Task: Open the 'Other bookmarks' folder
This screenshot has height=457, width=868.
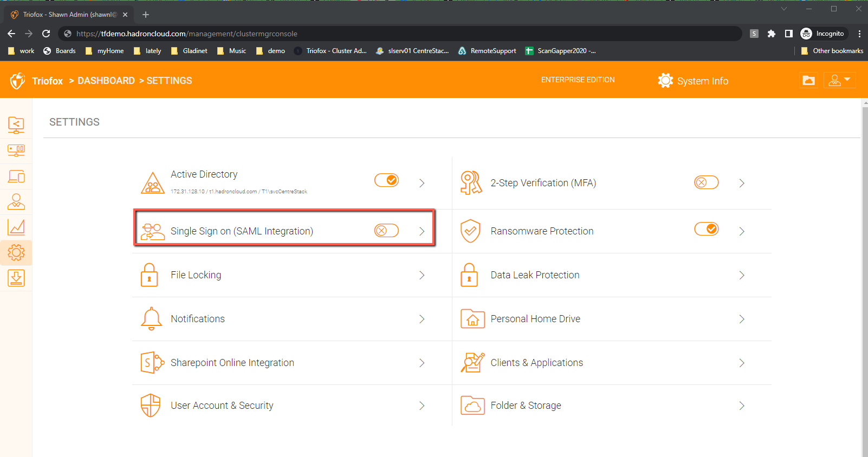Action: pyautogui.click(x=832, y=51)
